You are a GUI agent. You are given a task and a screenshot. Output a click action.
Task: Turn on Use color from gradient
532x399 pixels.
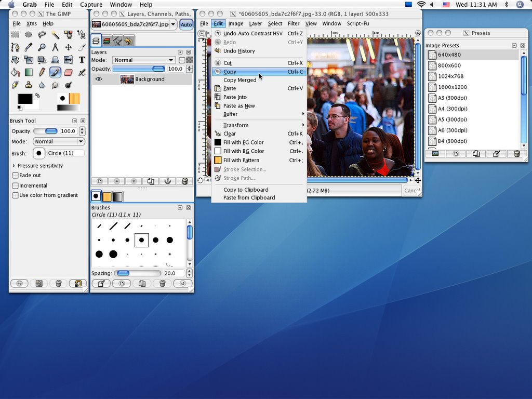(16, 195)
